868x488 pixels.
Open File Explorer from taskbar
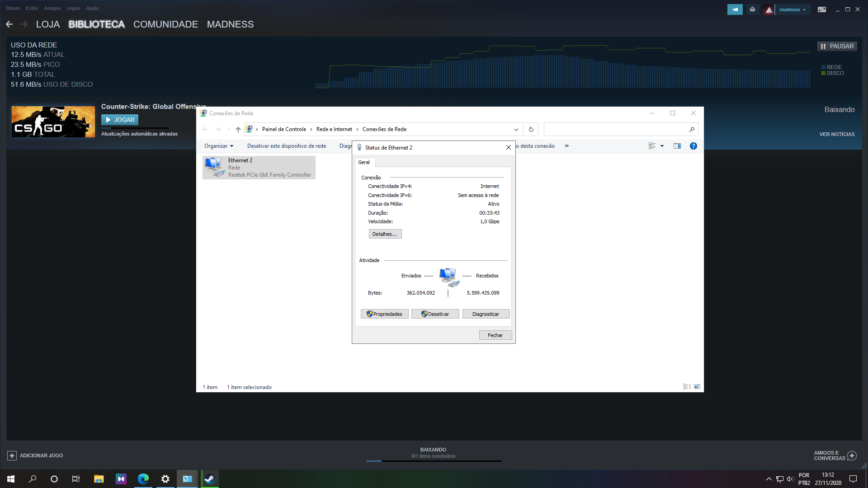tap(99, 479)
